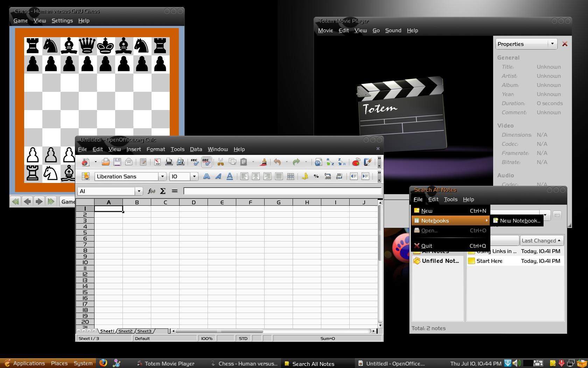Open Function Wizard f(x) icon
Screen dimensions: 588x368
pyautogui.click(x=152, y=191)
